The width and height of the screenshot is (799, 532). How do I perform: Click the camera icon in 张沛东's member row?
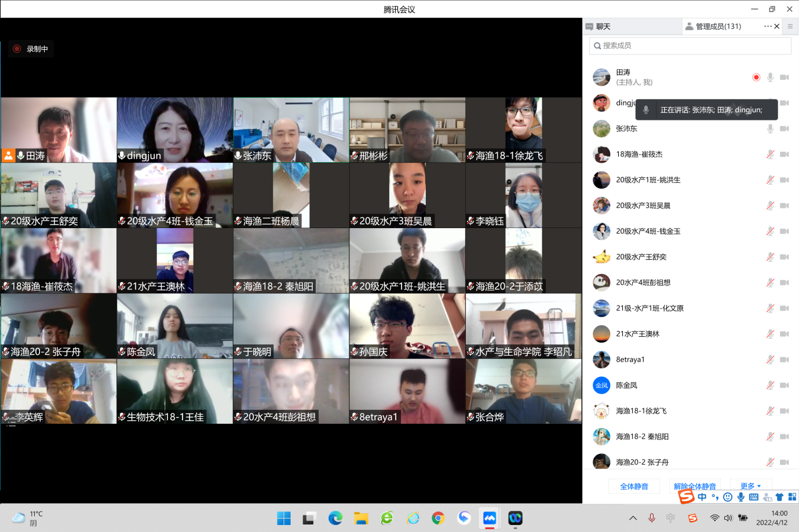click(784, 129)
